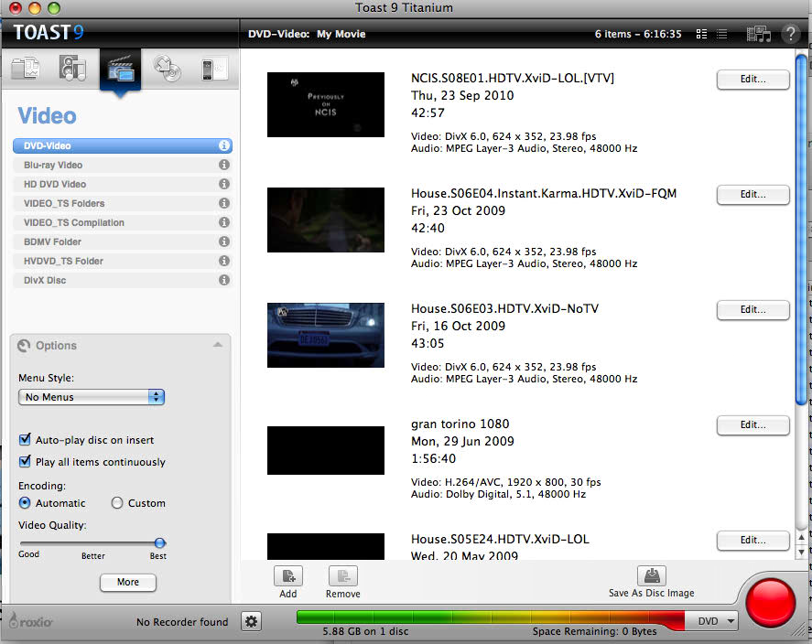
Task: Edit House.S06E03 video item
Action: tap(753, 310)
